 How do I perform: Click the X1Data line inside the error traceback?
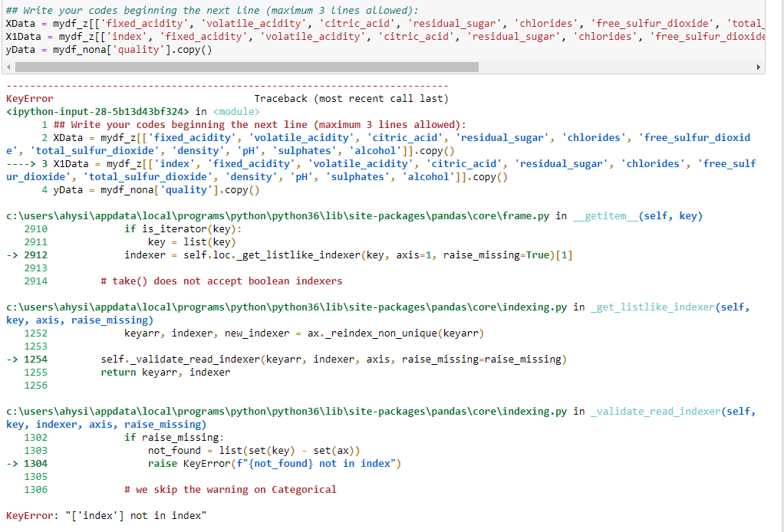pos(230,163)
